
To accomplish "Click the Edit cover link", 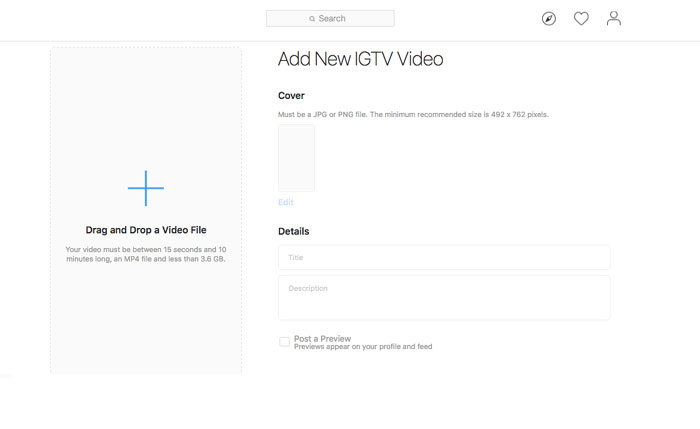I will (286, 202).
